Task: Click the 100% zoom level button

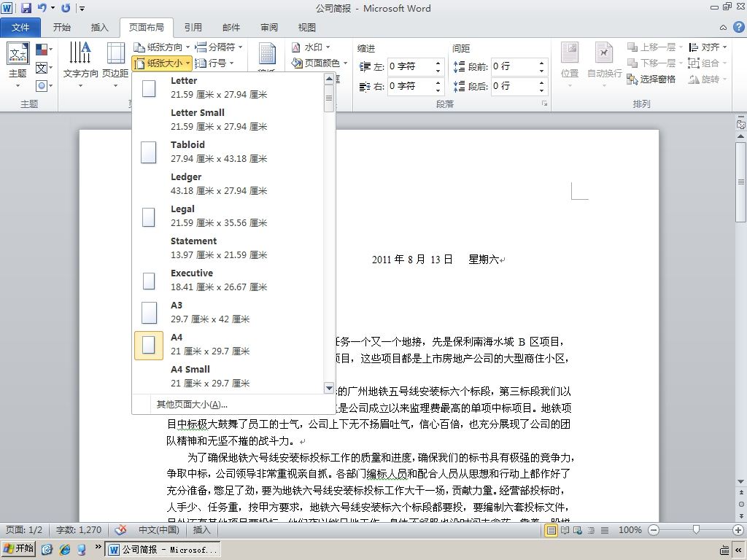Action: tap(630, 530)
